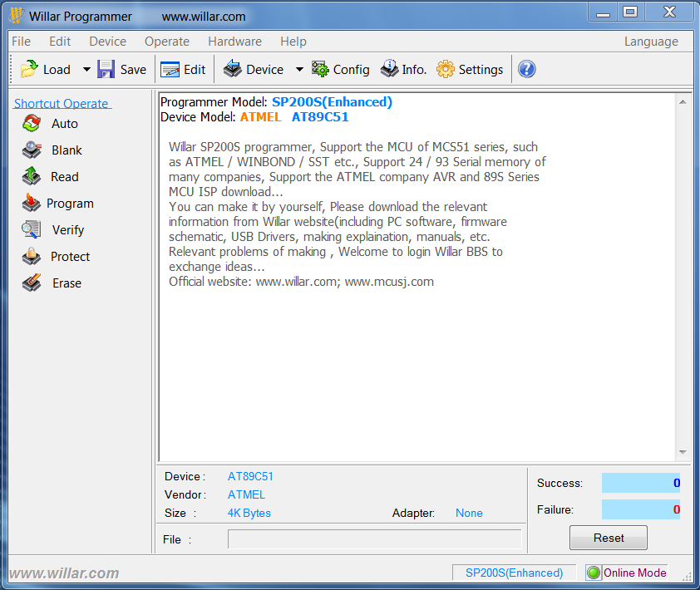Viewport: 700px width, 590px height.
Task: Minimize the Willar Programmer window
Action: [603, 12]
